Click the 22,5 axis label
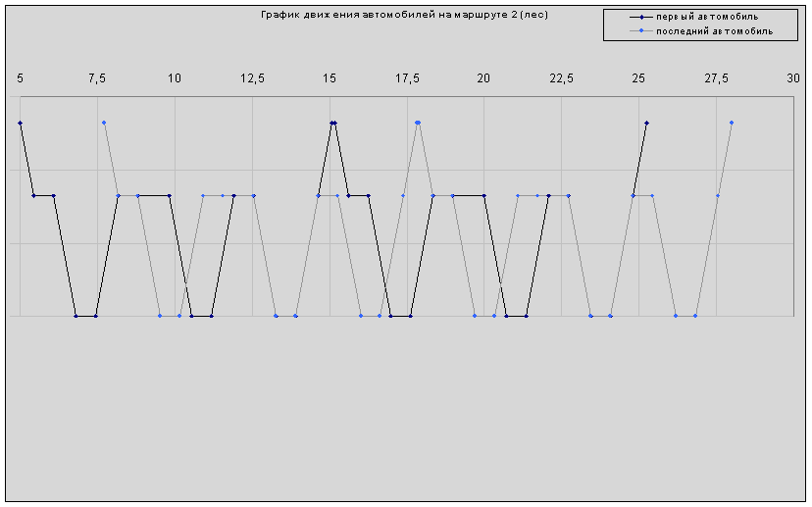812x507 pixels. tap(561, 77)
